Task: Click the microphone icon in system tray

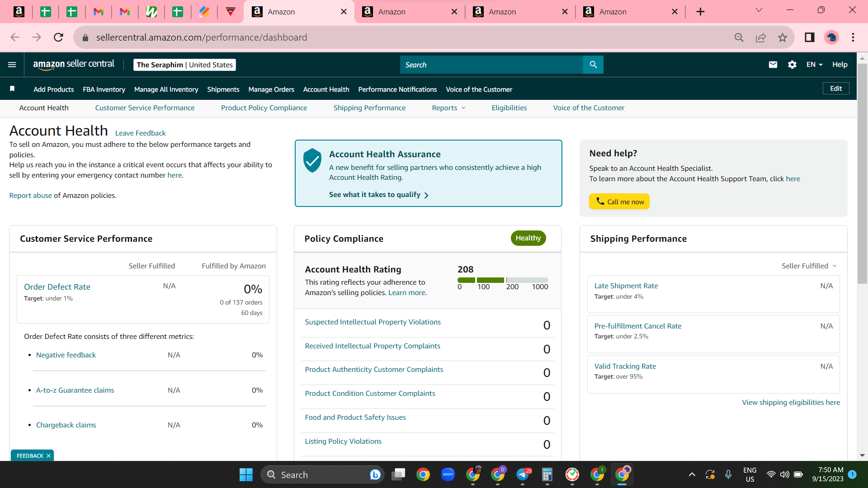Action: click(728, 474)
